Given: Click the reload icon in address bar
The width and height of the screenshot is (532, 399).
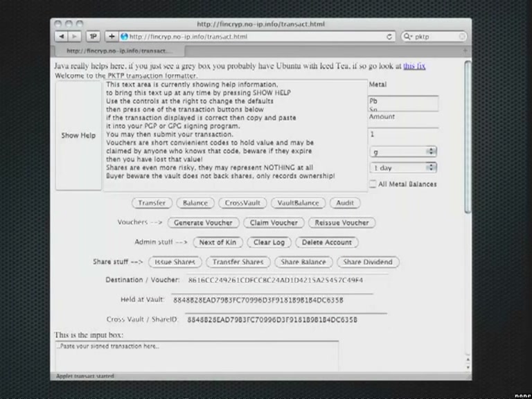Looking at the screenshot, I should click(389, 37).
